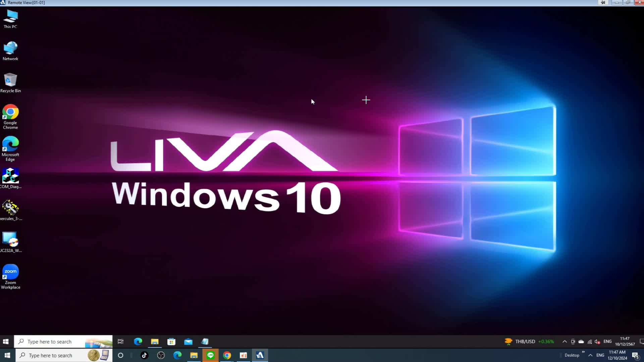Image resolution: width=644 pixels, height=362 pixels.
Task: Minimize the Remote View window
Action: click(616, 3)
